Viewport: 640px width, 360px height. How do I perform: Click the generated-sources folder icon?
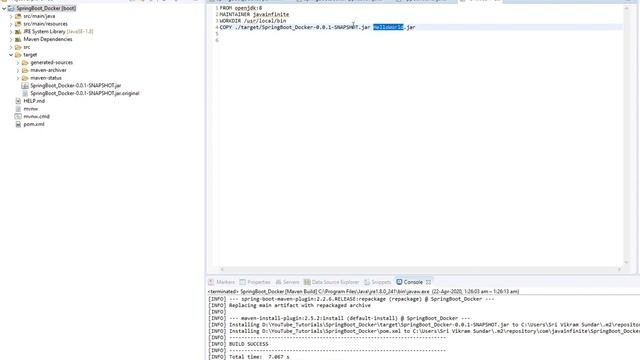[x=25, y=62]
